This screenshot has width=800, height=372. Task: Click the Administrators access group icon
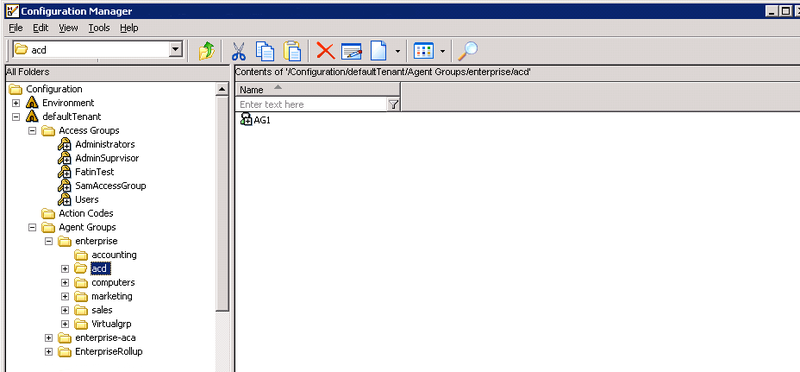tap(64, 144)
